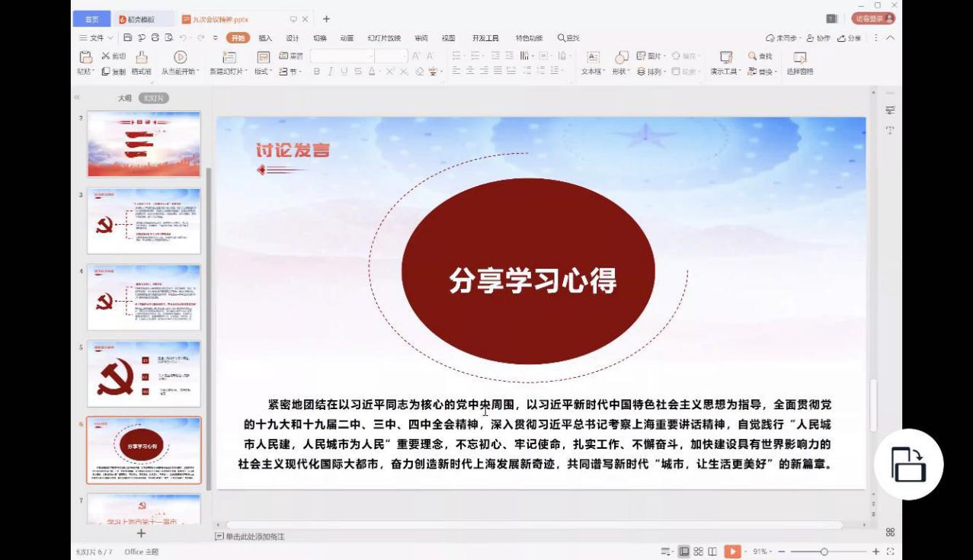Toggle Italic text formatting

330,72
